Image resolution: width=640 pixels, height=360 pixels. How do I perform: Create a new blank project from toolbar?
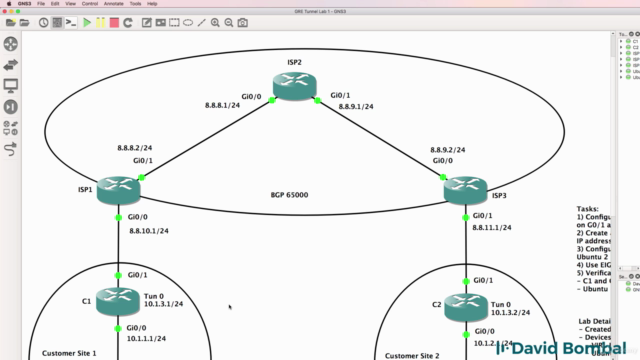click(x=11, y=23)
